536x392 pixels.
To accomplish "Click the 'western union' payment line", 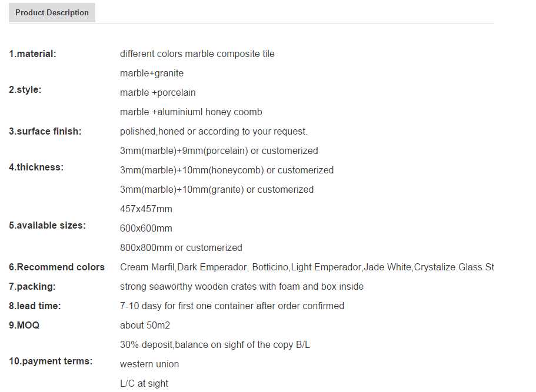I will [x=149, y=364].
